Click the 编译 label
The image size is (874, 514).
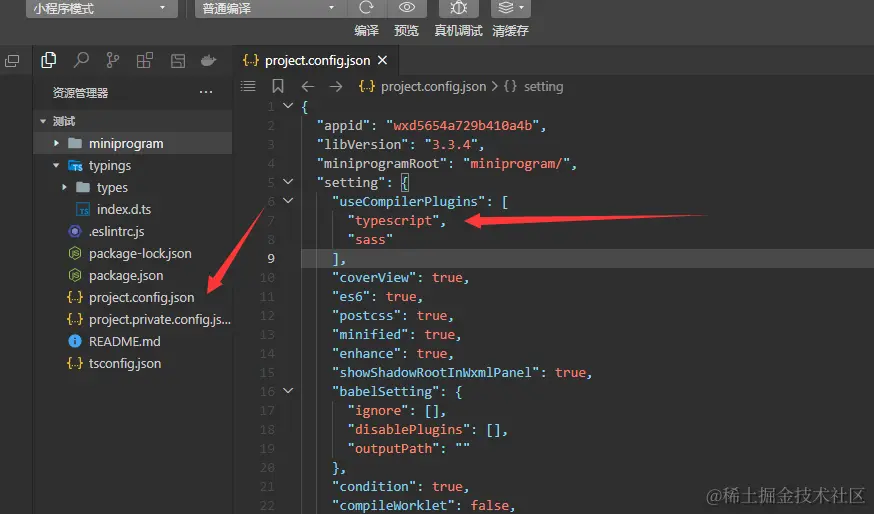click(x=366, y=31)
